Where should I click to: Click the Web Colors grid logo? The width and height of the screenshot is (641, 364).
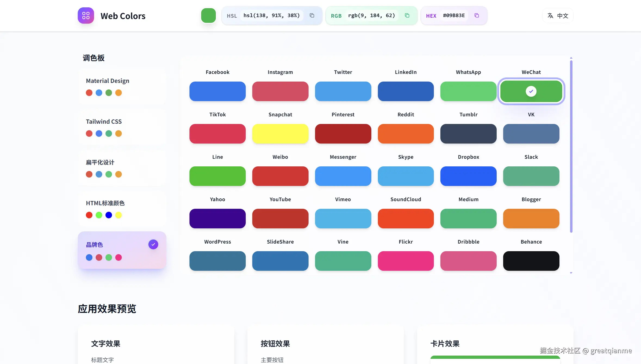(x=86, y=15)
